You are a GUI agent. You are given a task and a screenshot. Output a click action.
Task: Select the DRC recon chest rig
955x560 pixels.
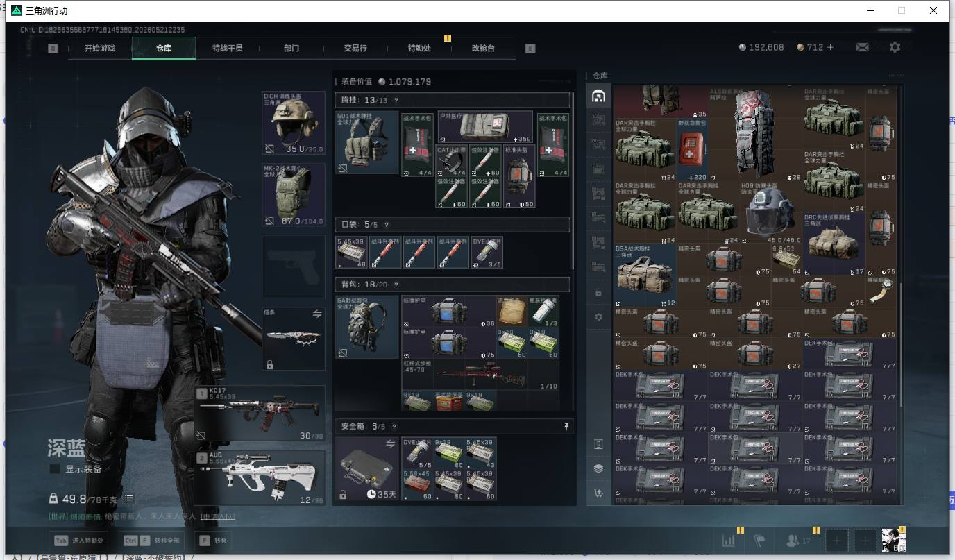(x=834, y=244)
